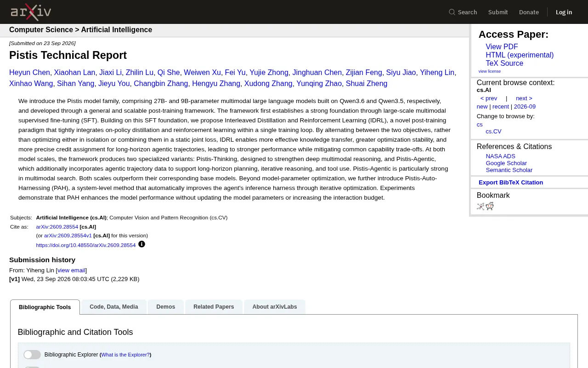Open the Demos tab
Viewport: 588px width, 368px height.
(166, 307)
